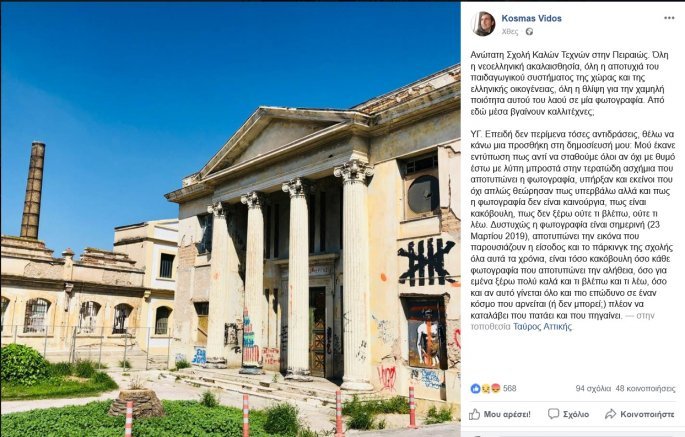The image size is (685, 437).
Task: Click the blue like reaction icon
Action: [x=475, y=388]
